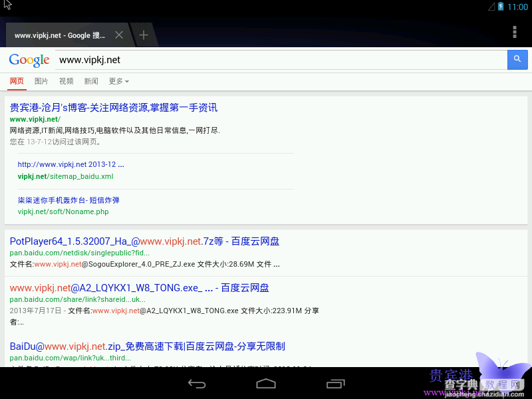Click the 您在 13-7-12访问过该网页 note
Image resolution: width=532 pixels, height=399 pixels.
point(55,142)
